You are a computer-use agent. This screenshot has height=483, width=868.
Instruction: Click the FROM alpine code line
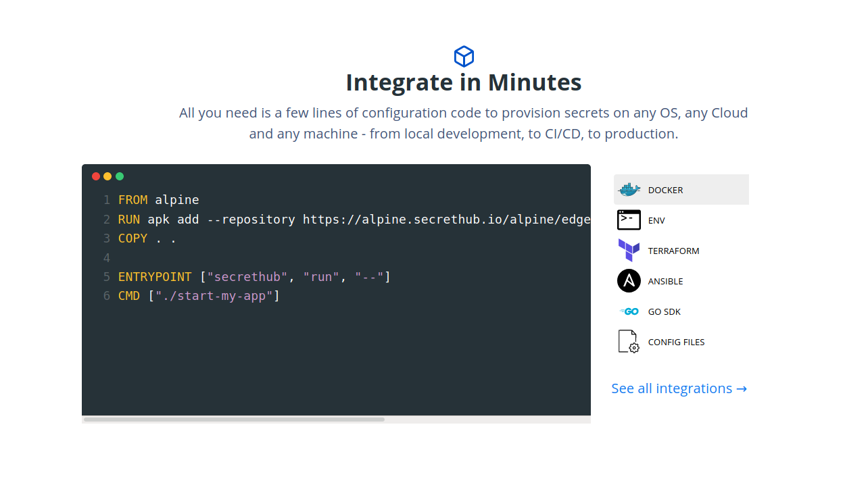[159, 200]
